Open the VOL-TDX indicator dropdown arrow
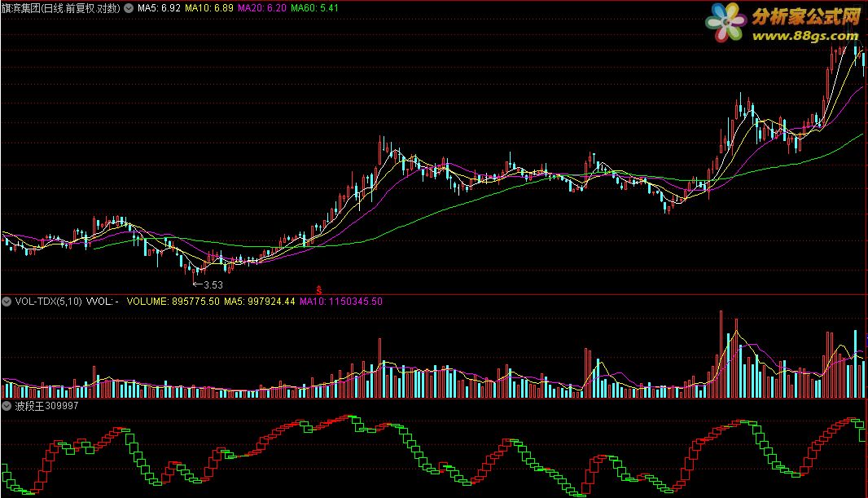 tap(7, 302)
